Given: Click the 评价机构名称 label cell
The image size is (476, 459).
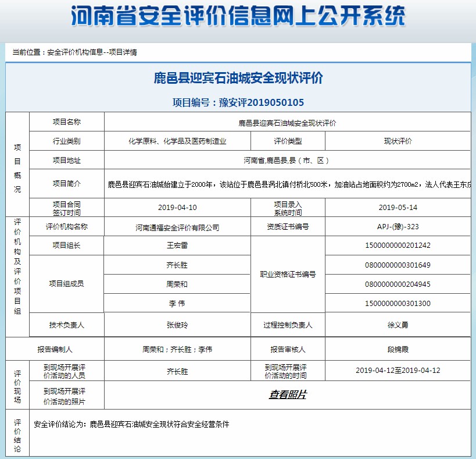Looking at the screenshot, I should pyautogui.click(x=67, y=227).
